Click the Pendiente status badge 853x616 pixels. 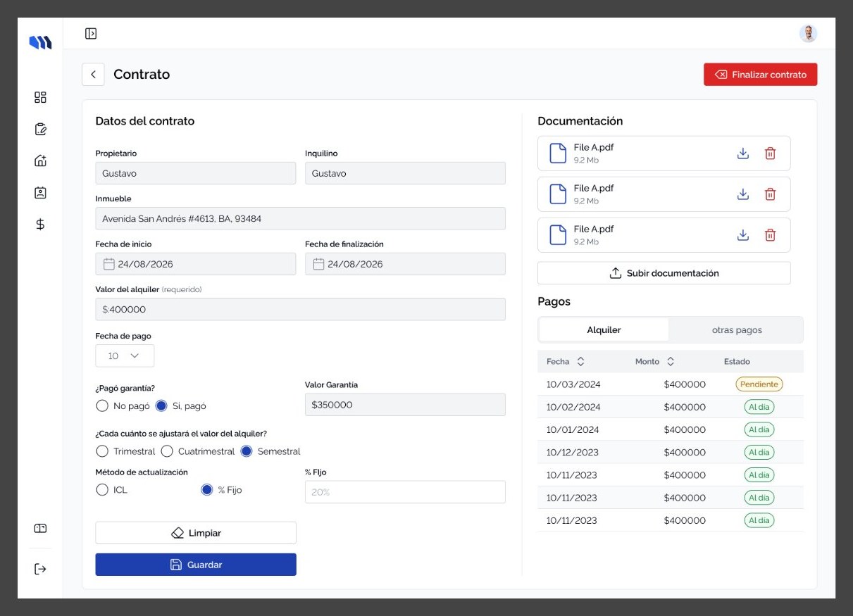click(759, 384)
